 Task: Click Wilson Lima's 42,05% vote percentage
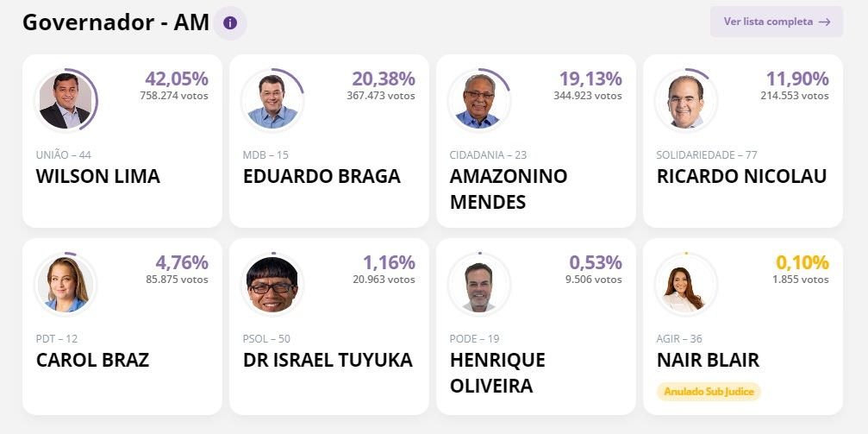coord(177,79)
